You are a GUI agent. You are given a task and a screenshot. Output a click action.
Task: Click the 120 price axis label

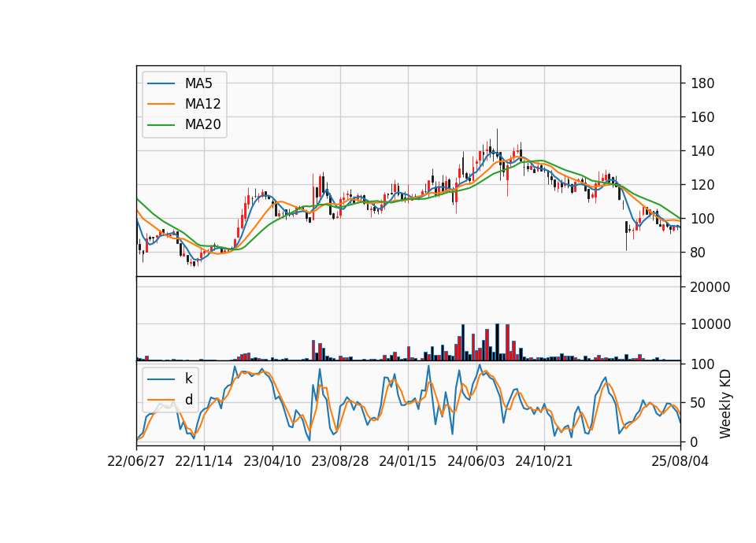tap(702, 184)
